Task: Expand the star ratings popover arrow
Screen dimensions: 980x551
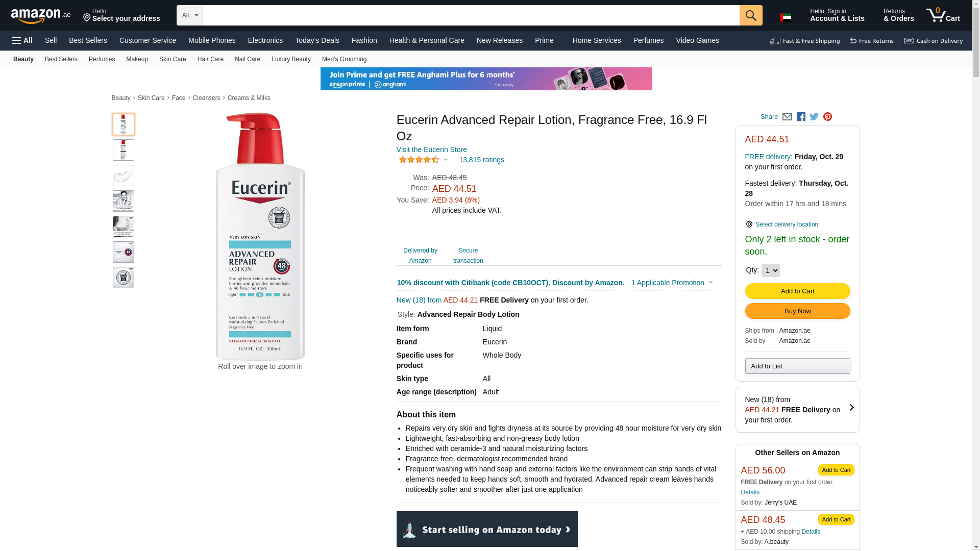Action: pyautogui.click(x=446, y=160)
